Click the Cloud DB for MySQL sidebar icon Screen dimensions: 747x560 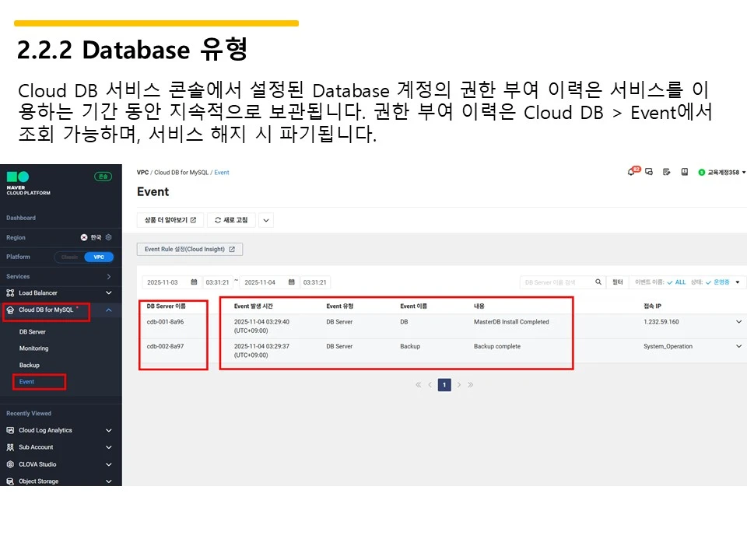tap(10, 310)
